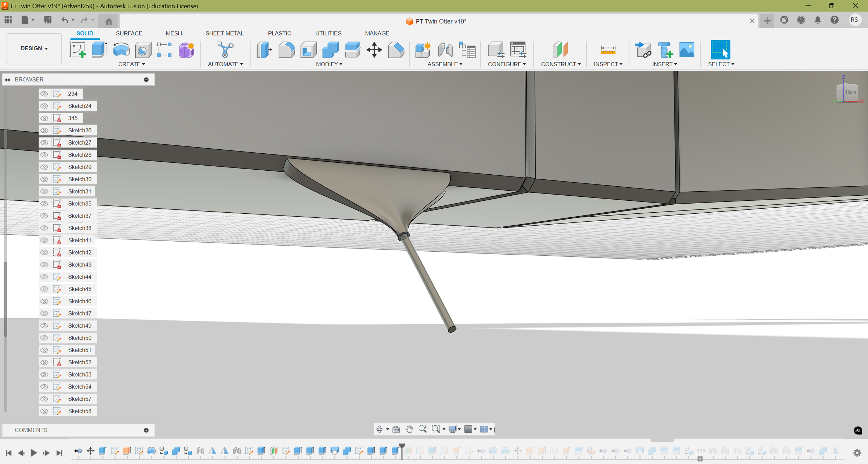
Task: Select the Fillet tool in Modify
Action: (x=286, y=50)
